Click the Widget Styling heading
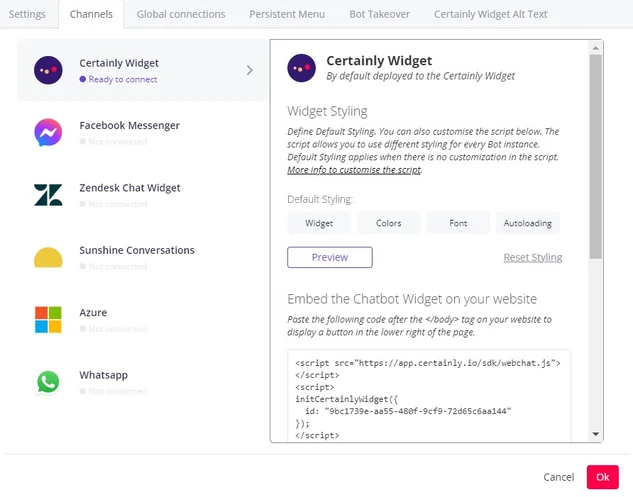The image size is (633, 497). (327, 111)
